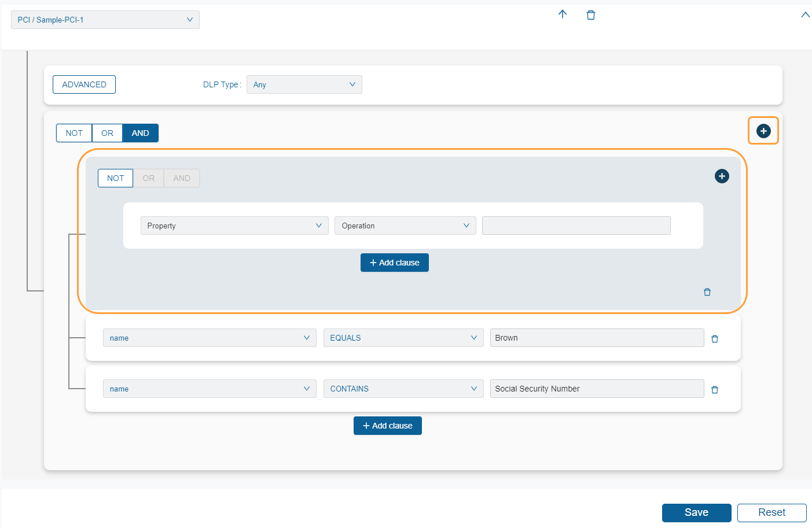This screenshot has width=812, height=528.
Task: Delete the 'Social Security Number' clause row
Action: (715, 390)
